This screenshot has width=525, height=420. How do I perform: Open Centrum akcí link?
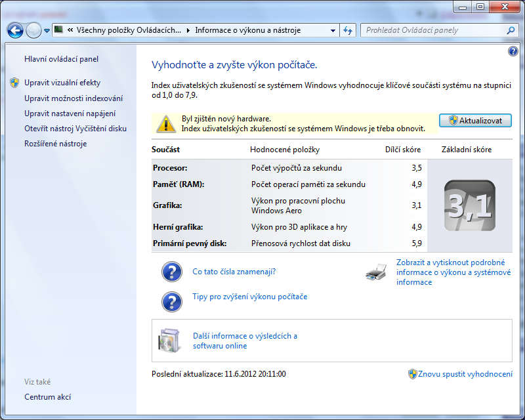click(x=47, y=397)
